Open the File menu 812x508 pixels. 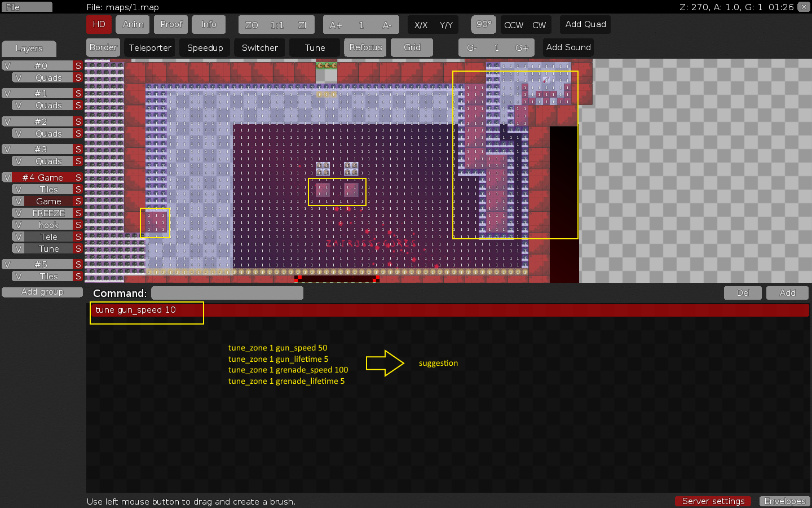coord(27,7)
